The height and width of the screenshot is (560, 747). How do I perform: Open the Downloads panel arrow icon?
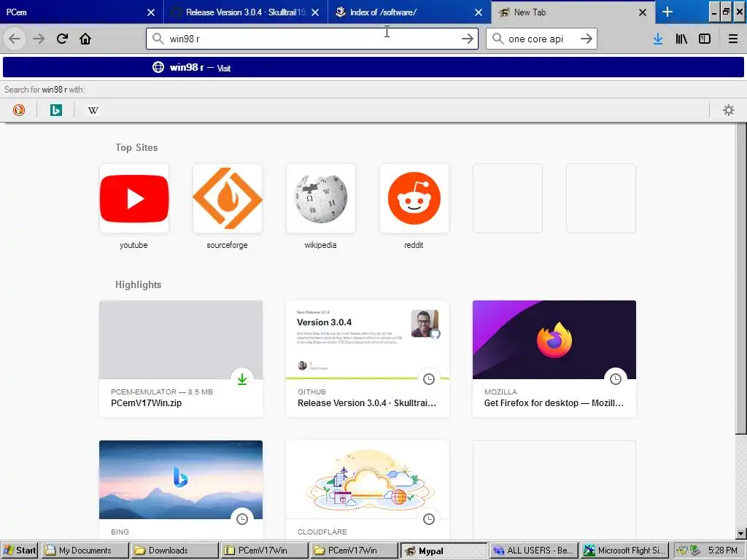[x=658, y=39]
